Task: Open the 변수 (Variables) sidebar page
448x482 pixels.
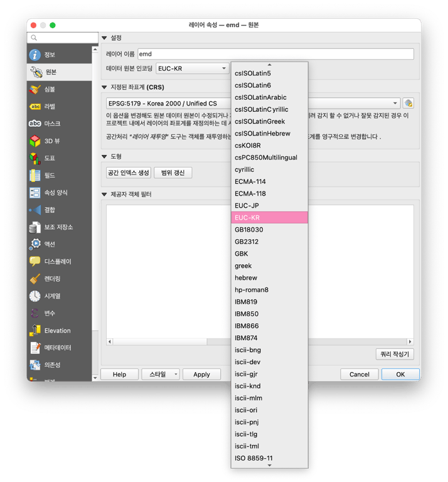Action: click(60, 313)
